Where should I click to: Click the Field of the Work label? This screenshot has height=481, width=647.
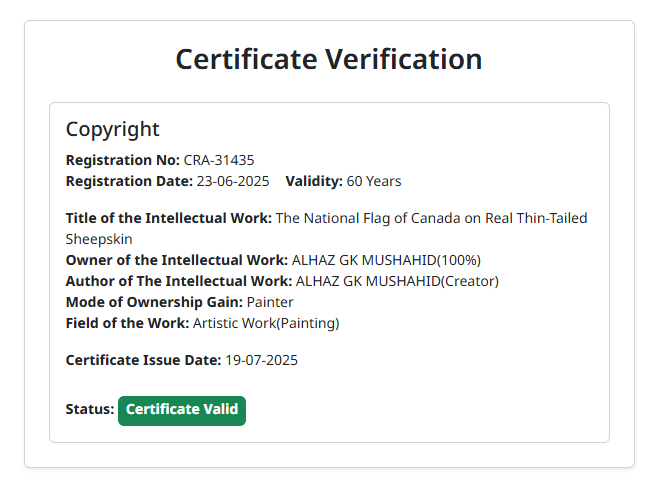click(127, 323)
